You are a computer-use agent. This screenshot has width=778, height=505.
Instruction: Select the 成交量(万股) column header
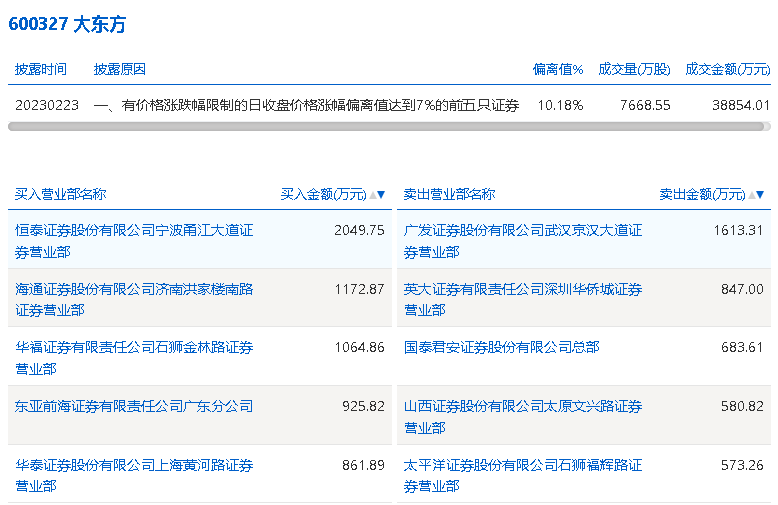click(634, 69)
